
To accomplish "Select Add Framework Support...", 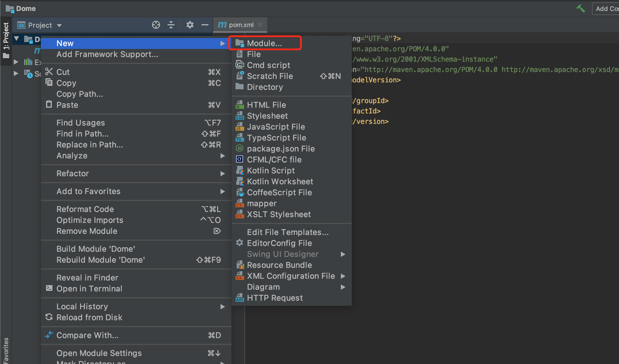I will pyautogui.click(x=136, y=54).
